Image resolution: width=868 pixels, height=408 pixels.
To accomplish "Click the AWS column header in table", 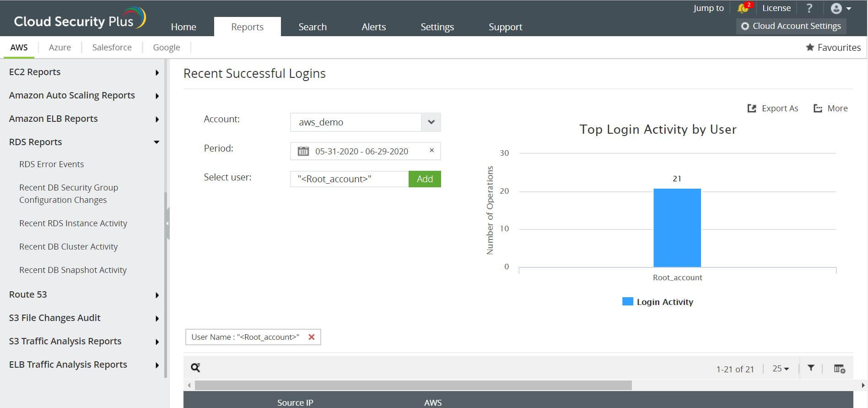I will click(433, 403).
